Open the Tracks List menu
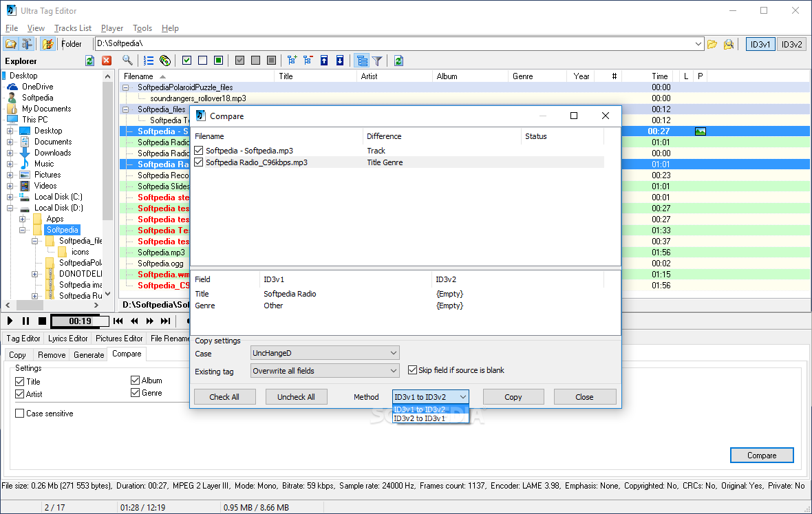The width and height of the screenshot is (812, 514). [x=72, y=28]
